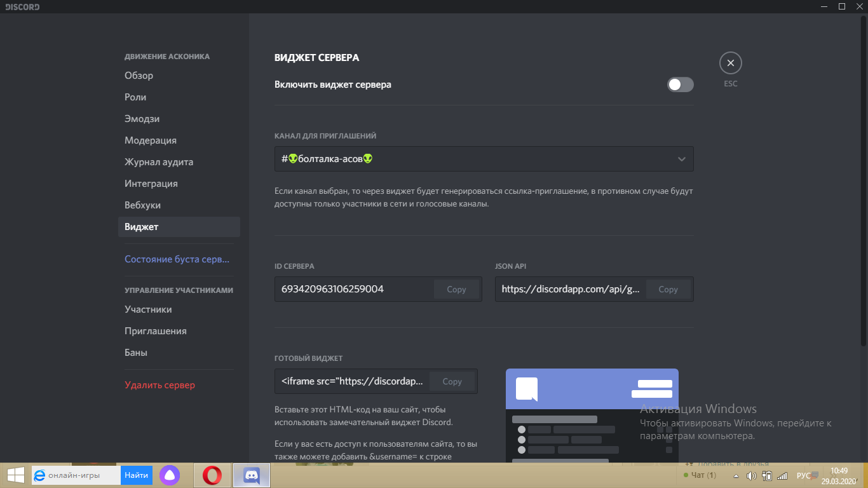Screen dimensions: 868x488
Task: Expand the invite channel dropdown arrow
Action: click(681, 159)
